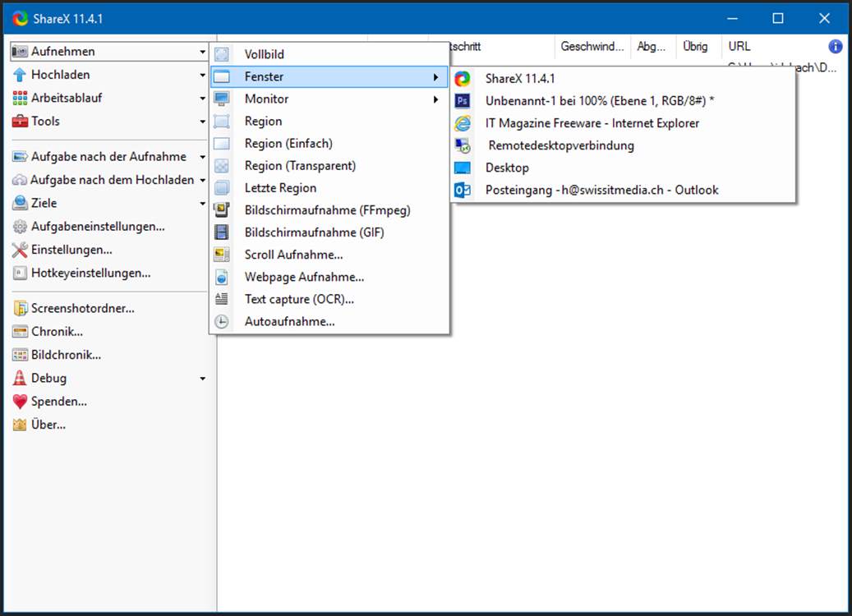Click the Chronik history icon
Screen dimensions: 852x616
[20, 332]
